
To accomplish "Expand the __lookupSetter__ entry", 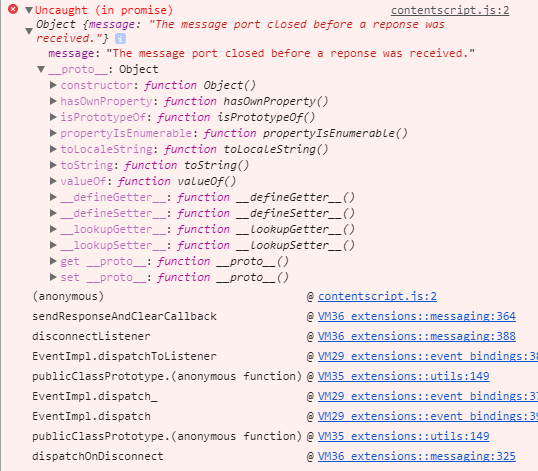I will coord(53,245).
